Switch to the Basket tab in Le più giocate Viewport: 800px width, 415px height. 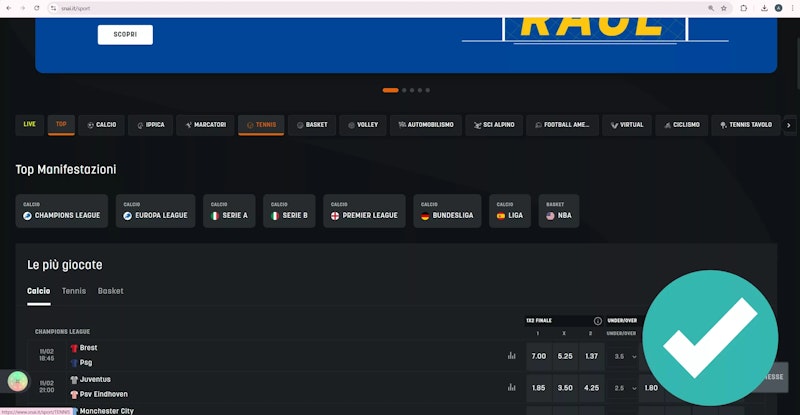(111, 291)
